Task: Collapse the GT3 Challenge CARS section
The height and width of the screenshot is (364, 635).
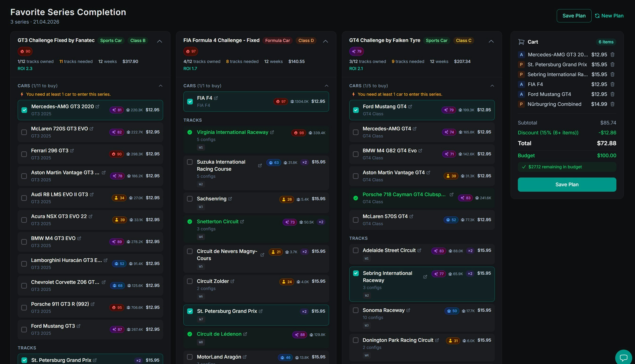Action: coord(161,86)
